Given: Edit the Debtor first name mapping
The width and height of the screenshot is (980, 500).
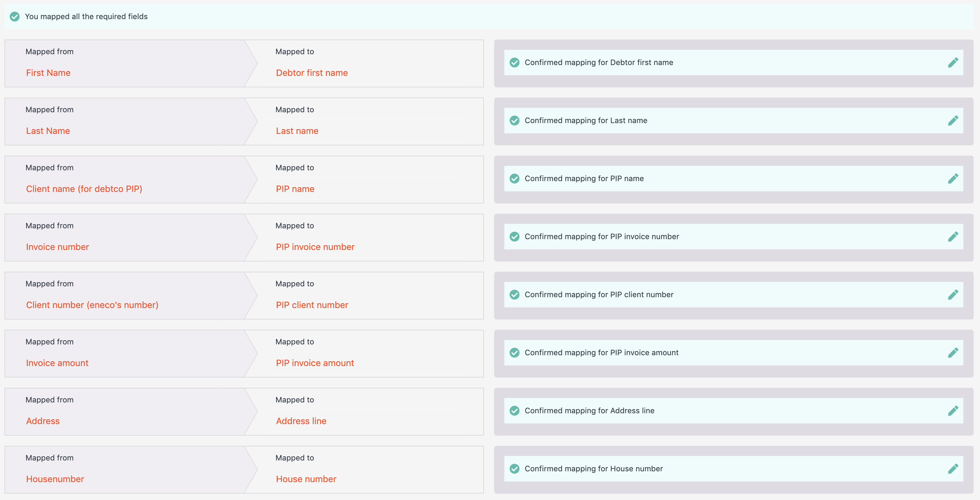Looking at the screenshot, I should 953,62.
